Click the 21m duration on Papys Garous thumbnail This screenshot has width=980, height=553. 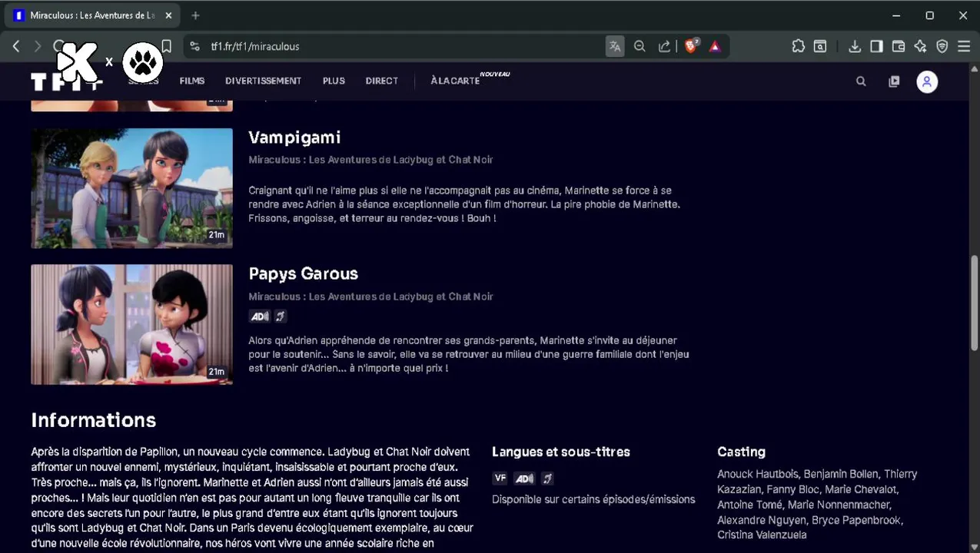216,372
